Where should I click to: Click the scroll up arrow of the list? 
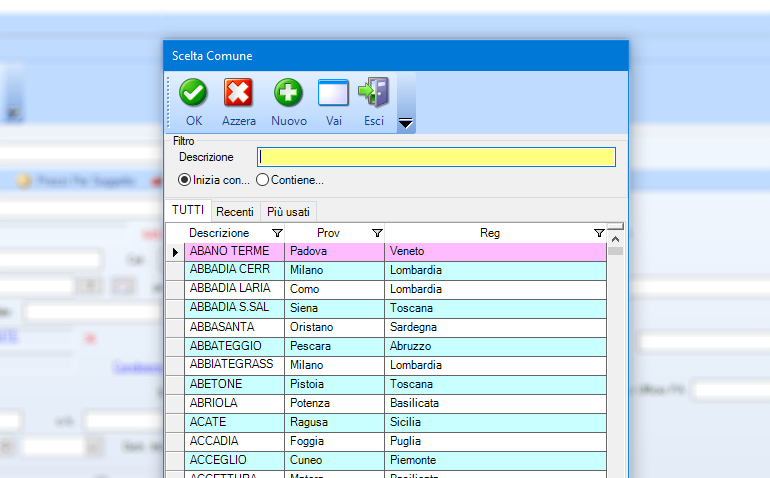click(615, 239)
